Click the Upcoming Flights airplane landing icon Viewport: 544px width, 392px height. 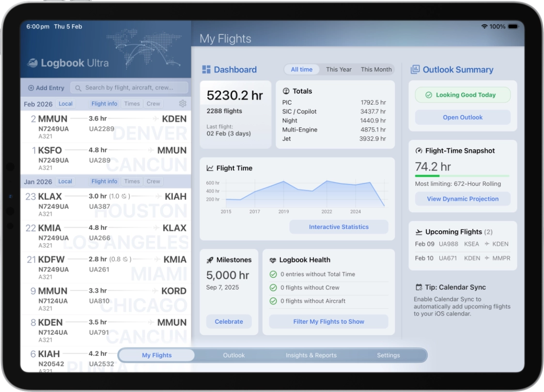point(419,232)
